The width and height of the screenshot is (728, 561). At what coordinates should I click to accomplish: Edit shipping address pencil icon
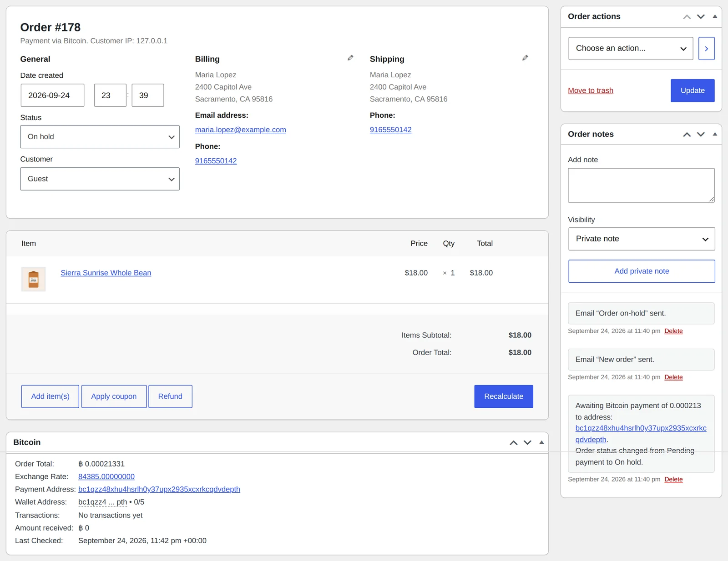point(525,58)
